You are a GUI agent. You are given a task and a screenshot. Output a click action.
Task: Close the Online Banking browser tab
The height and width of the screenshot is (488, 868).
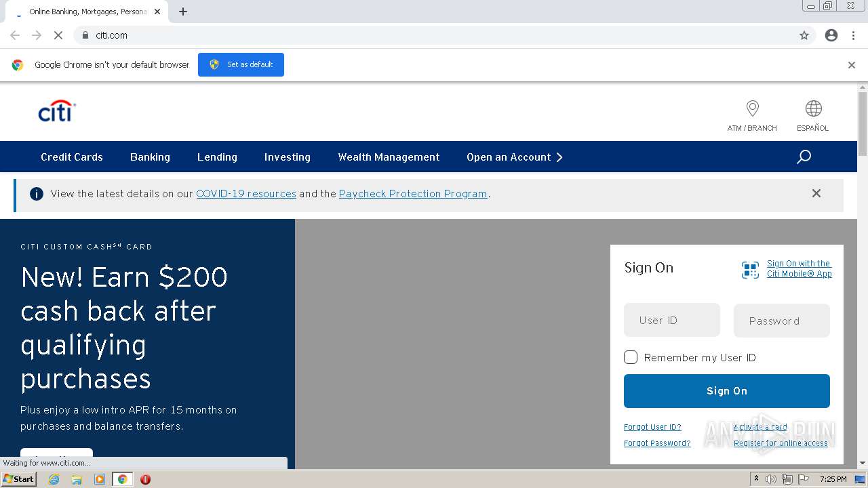[x=158, y=12]
